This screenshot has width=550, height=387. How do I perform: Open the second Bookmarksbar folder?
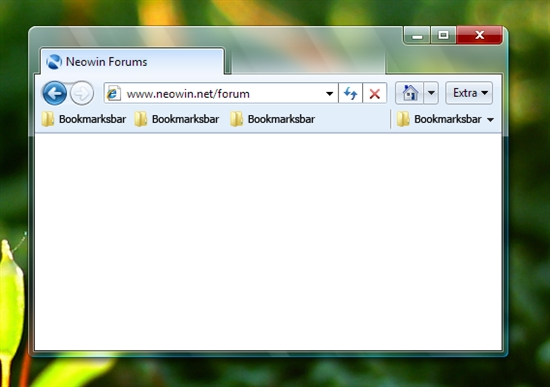tap(177, 119)
